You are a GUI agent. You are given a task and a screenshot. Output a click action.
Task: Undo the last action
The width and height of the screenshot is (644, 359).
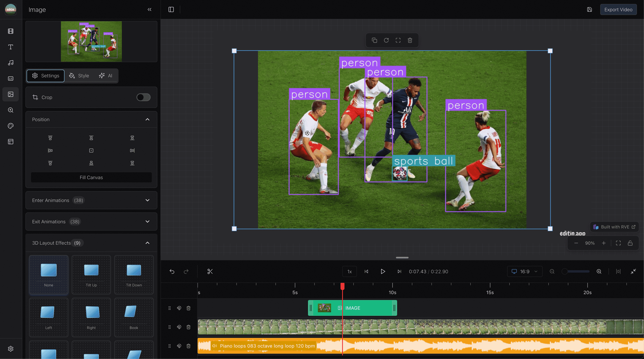pyautogui.click(x=172, y=271)
